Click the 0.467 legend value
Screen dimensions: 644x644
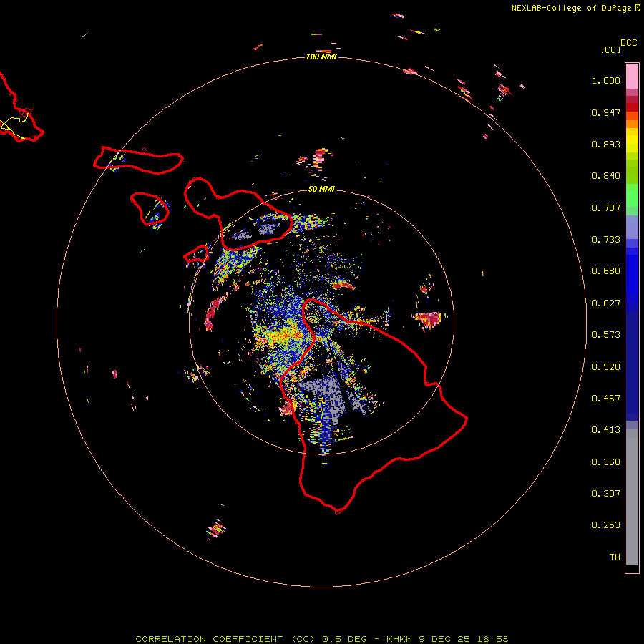[606, 399]
